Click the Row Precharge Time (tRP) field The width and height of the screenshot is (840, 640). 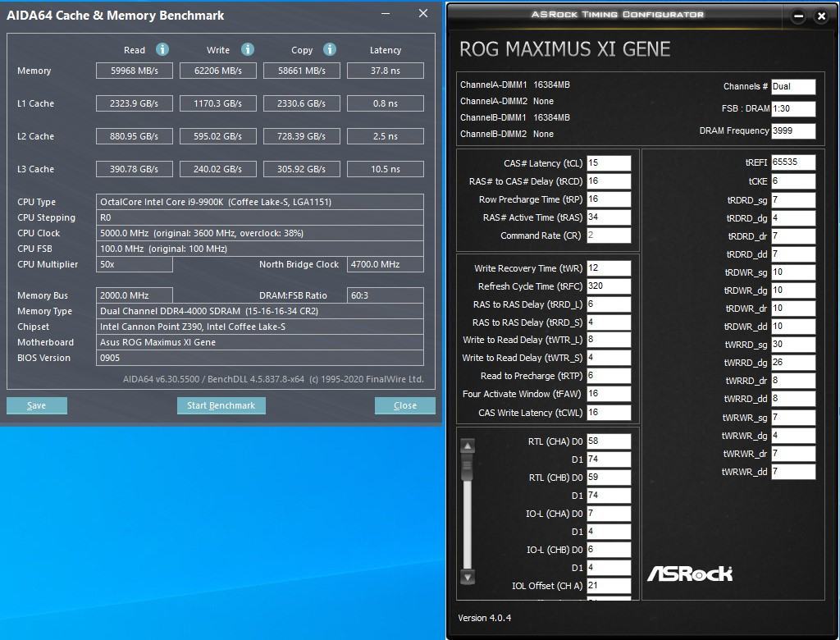pyautogui.click(x=609, y=199)
